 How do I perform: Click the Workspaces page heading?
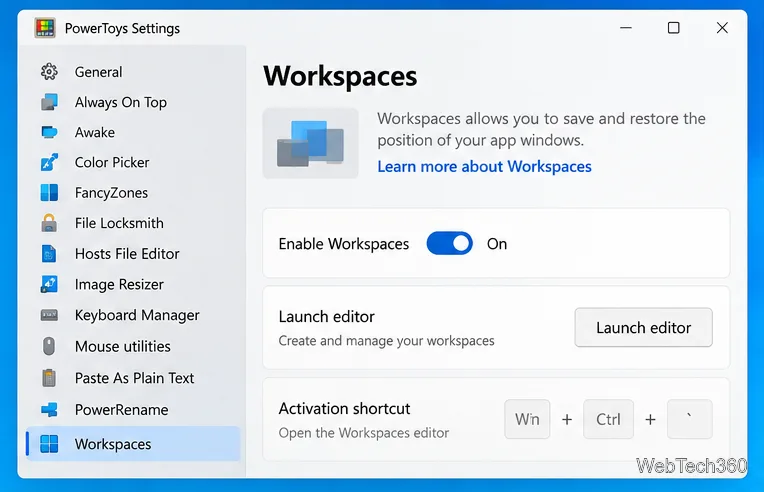click(x=340, y=76)
